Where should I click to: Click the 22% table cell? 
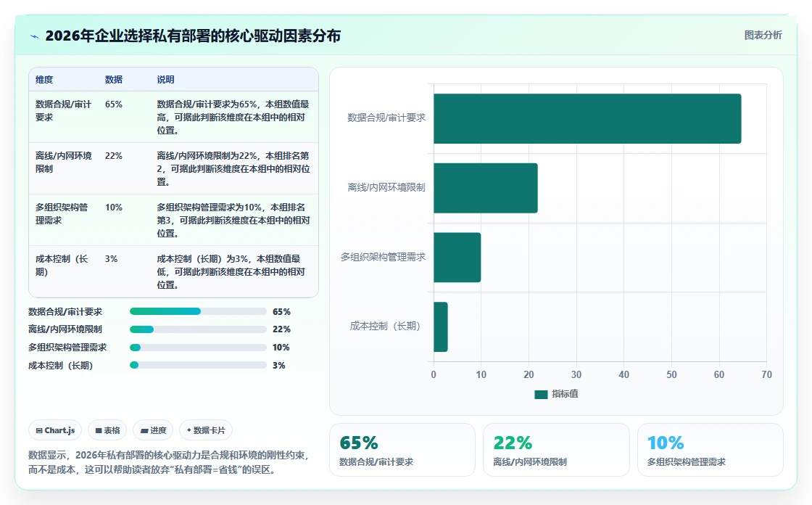coord(113,155)
